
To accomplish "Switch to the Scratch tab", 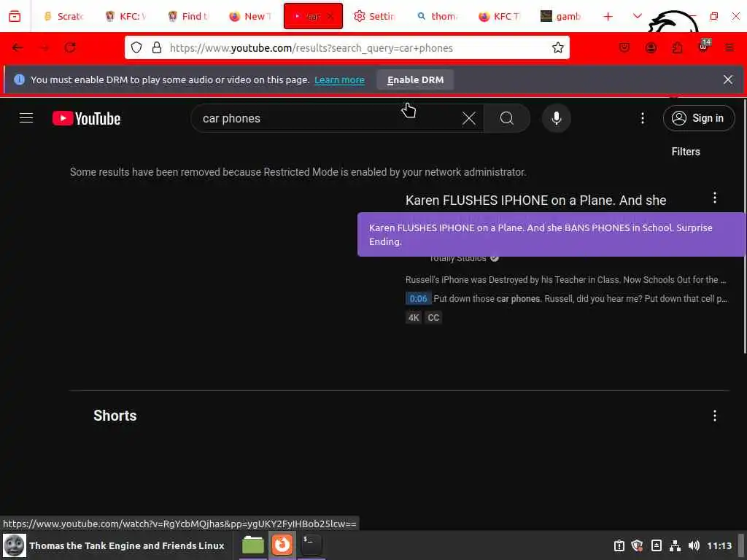I will (64, 16).
